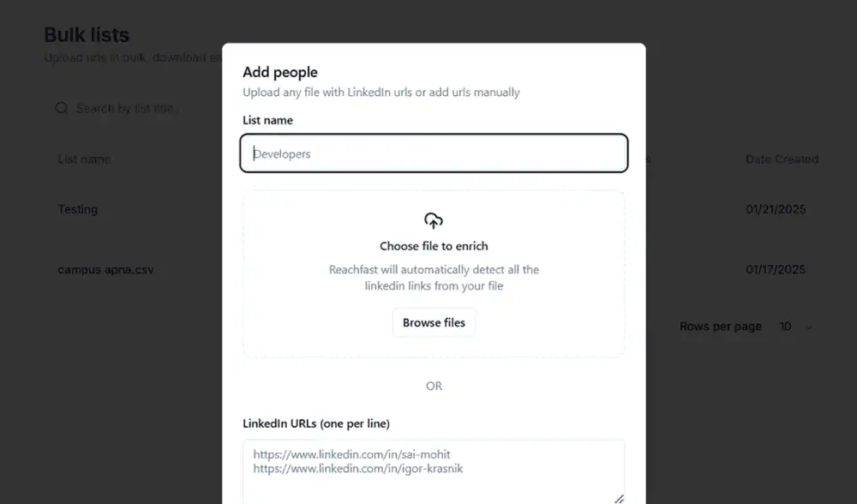Open the Testing list row
Screen dimensions: 857x504
(78, 209)
